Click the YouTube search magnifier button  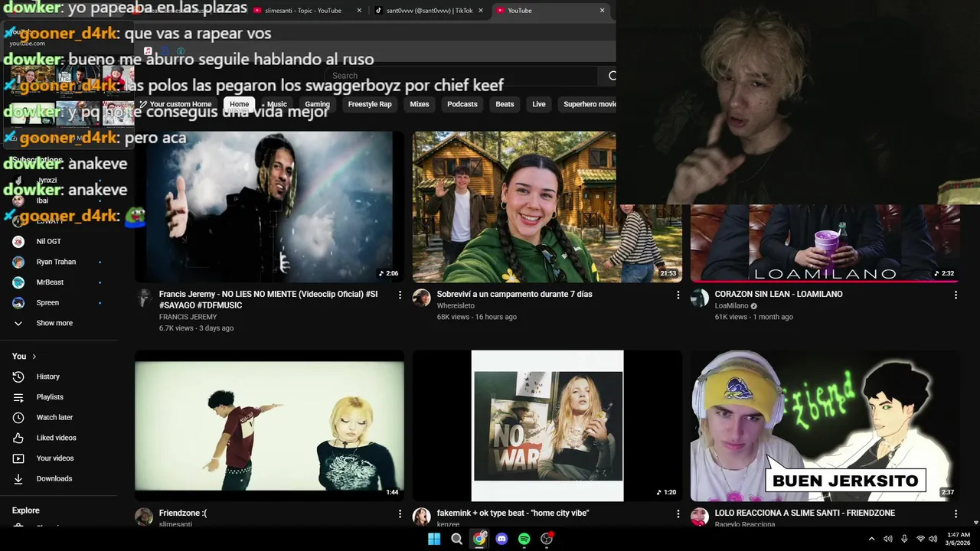[x=612, y=76]
